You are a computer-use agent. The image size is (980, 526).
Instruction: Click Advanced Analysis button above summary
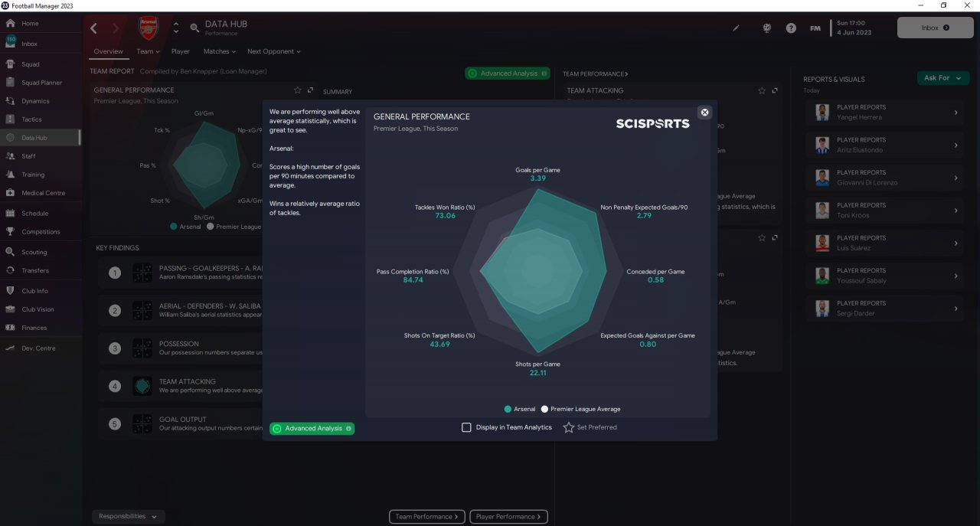(508, 74)
